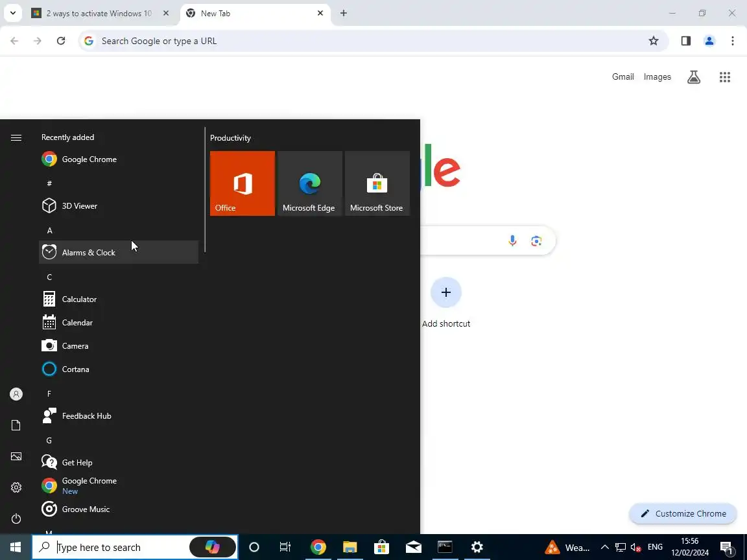This screenshot has width=747, height=560.
Task: Open a new tab with plus button
Action: pyautogui.click(x=344, y=14)
